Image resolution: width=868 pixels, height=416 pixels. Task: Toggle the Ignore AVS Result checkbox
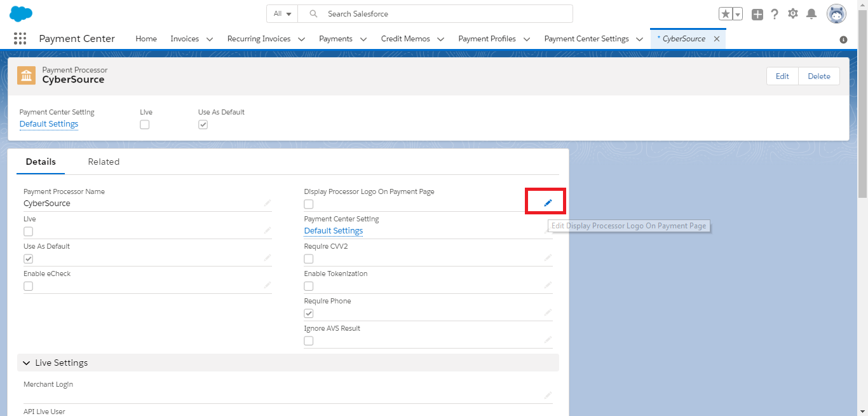click(309, 341)
